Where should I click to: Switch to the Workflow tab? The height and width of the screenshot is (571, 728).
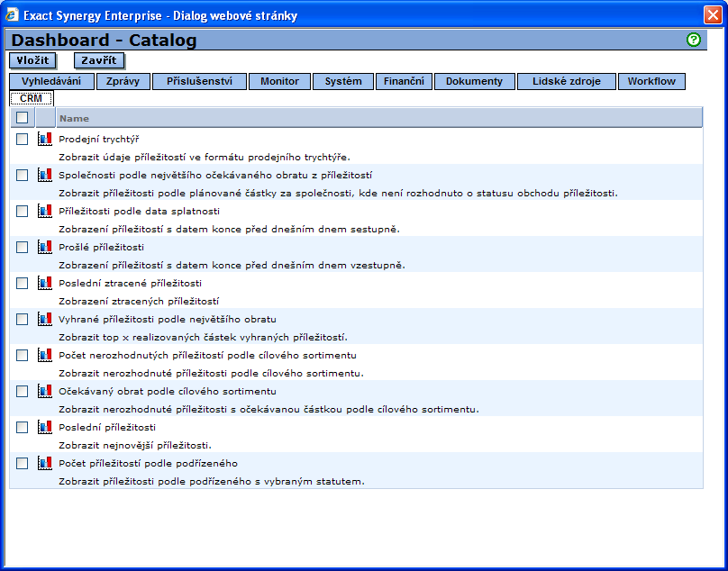[x=651, y=81]
